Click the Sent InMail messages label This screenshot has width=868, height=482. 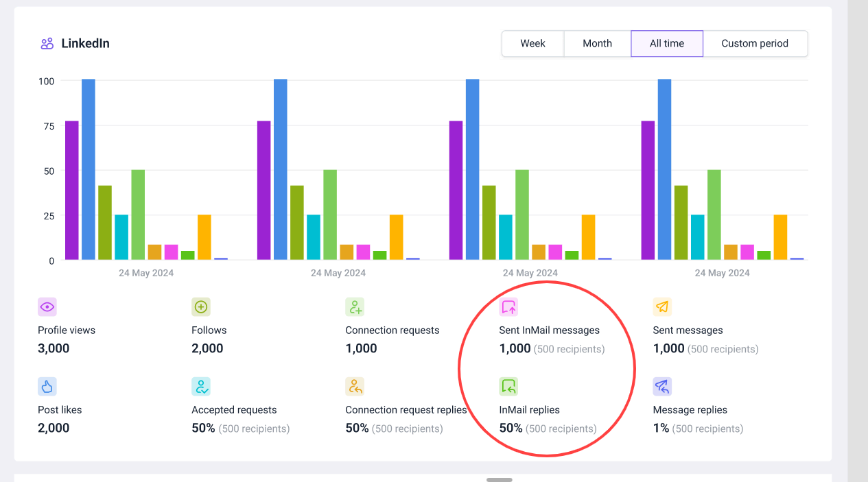point(550,330)
